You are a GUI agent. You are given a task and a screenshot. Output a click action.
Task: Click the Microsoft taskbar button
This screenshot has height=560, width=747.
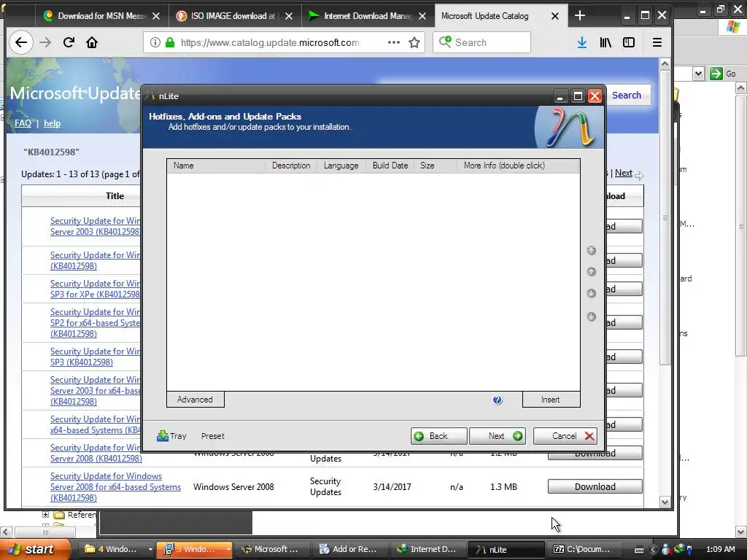click(x=271, y=549)
